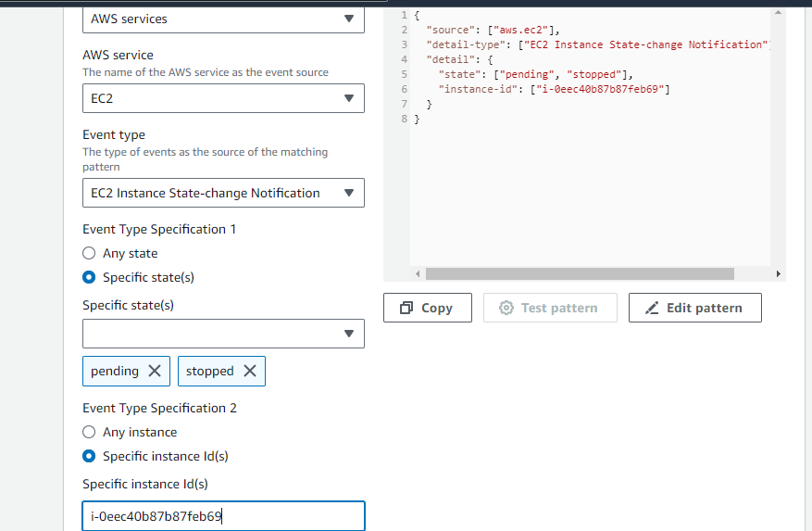Click the AWS service label text
The width and height of the screenshot is (812, 531).
(x=118, y=55)
